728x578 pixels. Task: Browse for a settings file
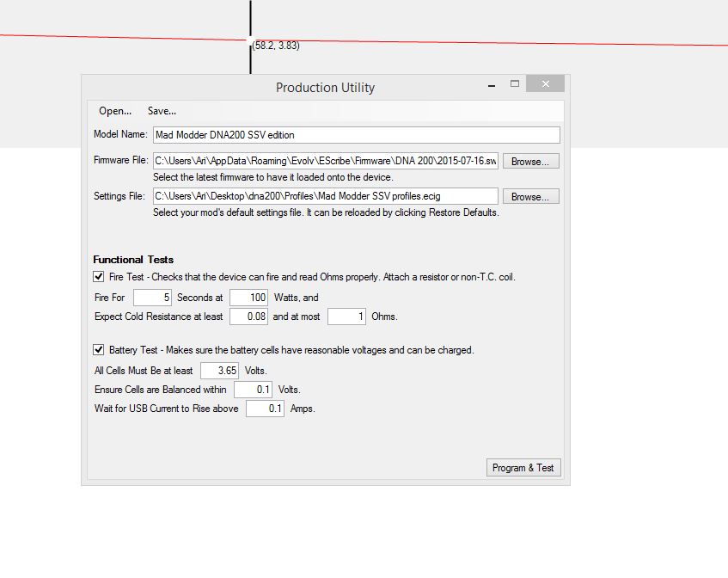tap(530, 197)
